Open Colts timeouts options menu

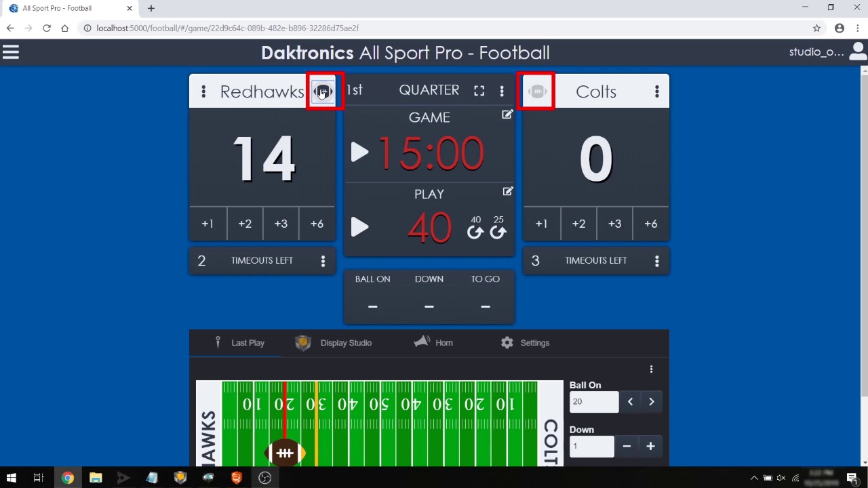pyautogui.click(x=656, y=261)
